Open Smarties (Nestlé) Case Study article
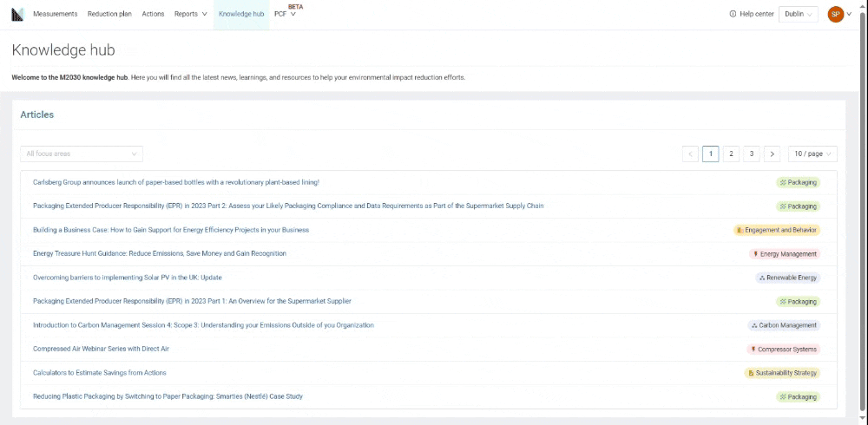 click(168, 396)
